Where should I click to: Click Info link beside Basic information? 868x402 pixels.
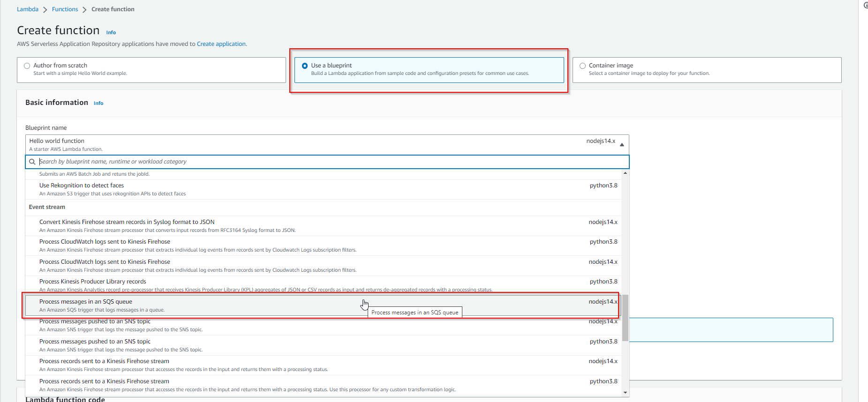[98, 103]
